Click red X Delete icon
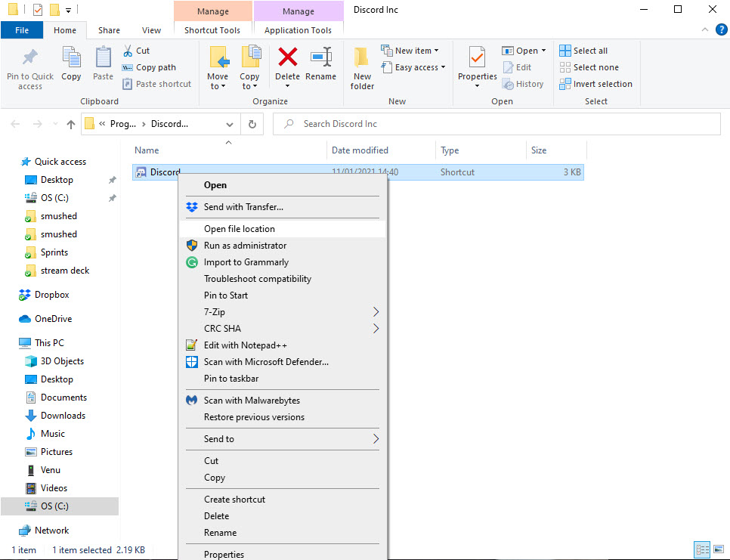 pyautogui.click(x=288, y=57)
